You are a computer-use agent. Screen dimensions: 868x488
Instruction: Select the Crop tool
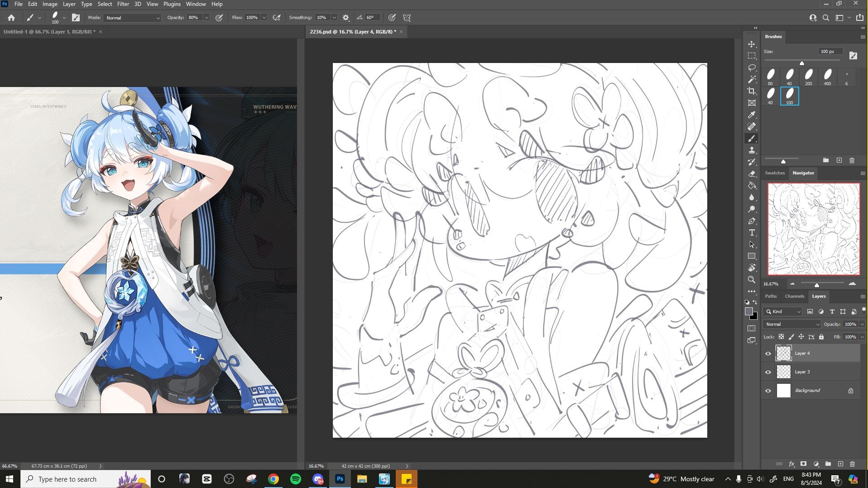[x=752, y=91]
